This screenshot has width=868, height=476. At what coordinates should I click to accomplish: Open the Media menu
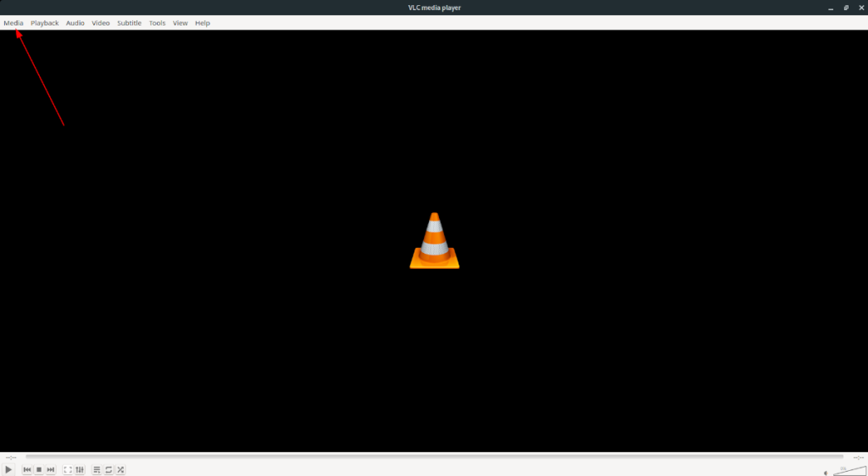14,23
